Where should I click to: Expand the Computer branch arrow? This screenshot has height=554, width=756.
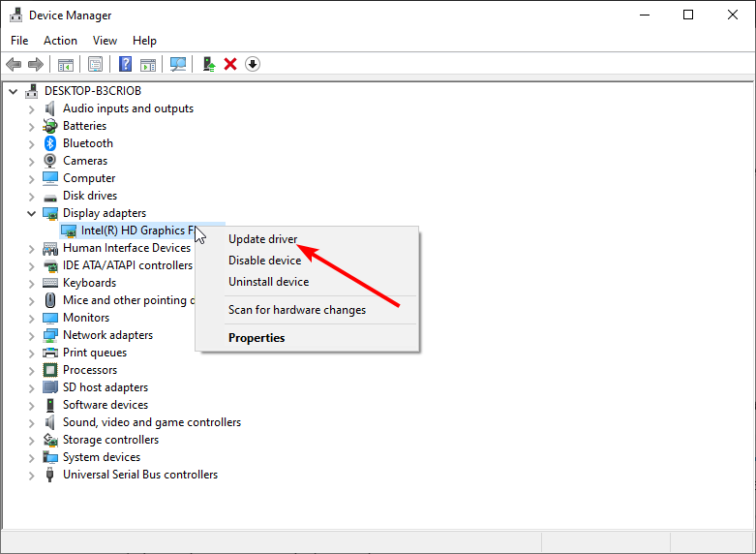tap(31, 178)
